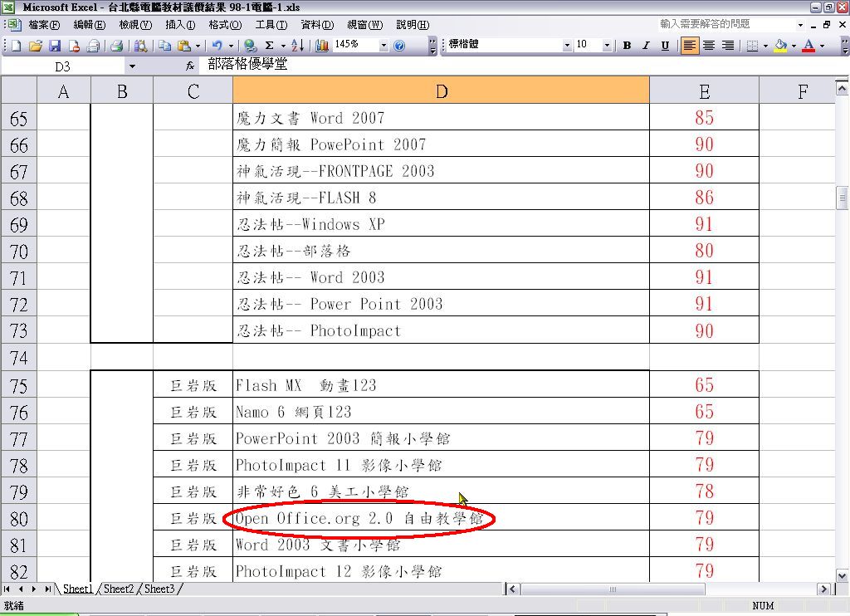Viewport: 850px width, 616px height.
Task: Toggle underline formatting
Action: click(665, 46)
